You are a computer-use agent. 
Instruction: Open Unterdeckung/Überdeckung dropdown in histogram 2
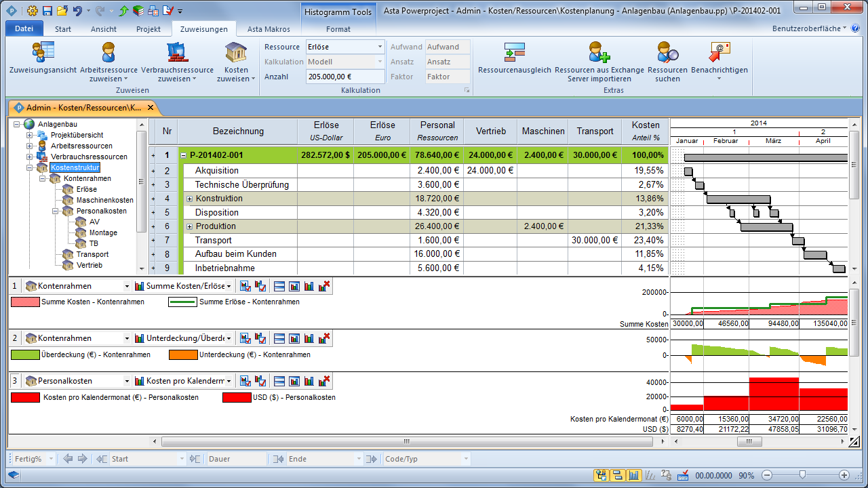coord(229,338)
